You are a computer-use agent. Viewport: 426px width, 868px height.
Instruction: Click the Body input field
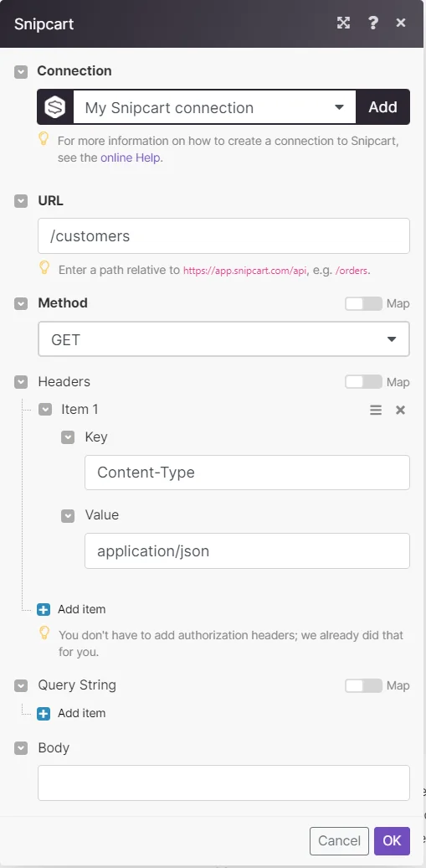point(223,783)
